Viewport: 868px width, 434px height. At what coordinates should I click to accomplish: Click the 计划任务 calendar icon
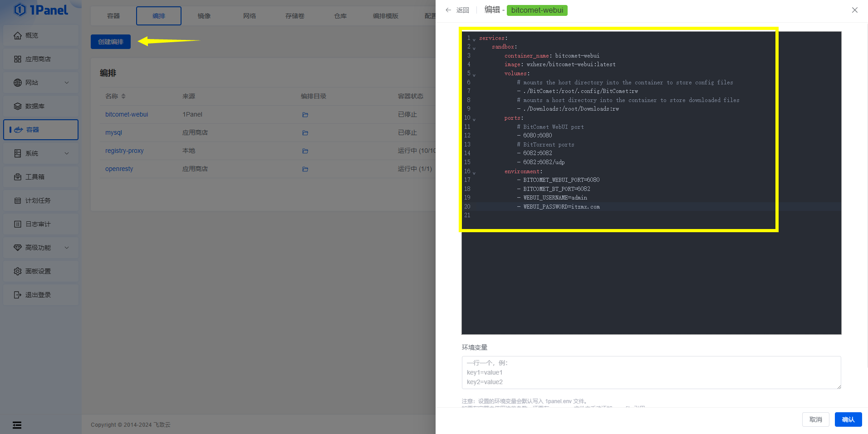click(18, 200)
